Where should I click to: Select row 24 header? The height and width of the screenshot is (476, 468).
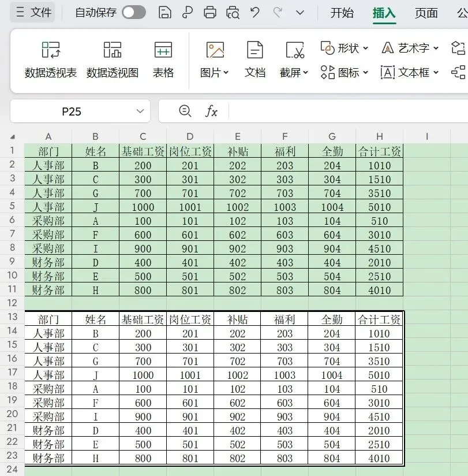12,469
